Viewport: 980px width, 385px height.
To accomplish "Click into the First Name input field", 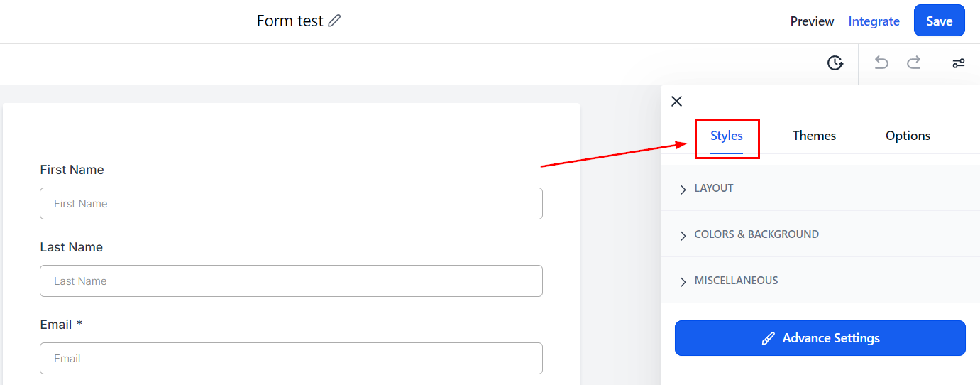I will [291, 204].
